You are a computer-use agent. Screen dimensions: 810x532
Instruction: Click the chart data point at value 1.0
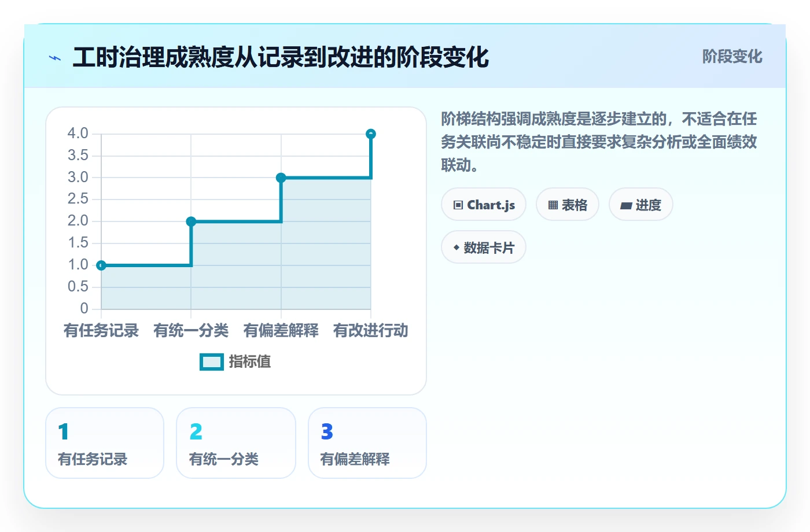point(101,265)
